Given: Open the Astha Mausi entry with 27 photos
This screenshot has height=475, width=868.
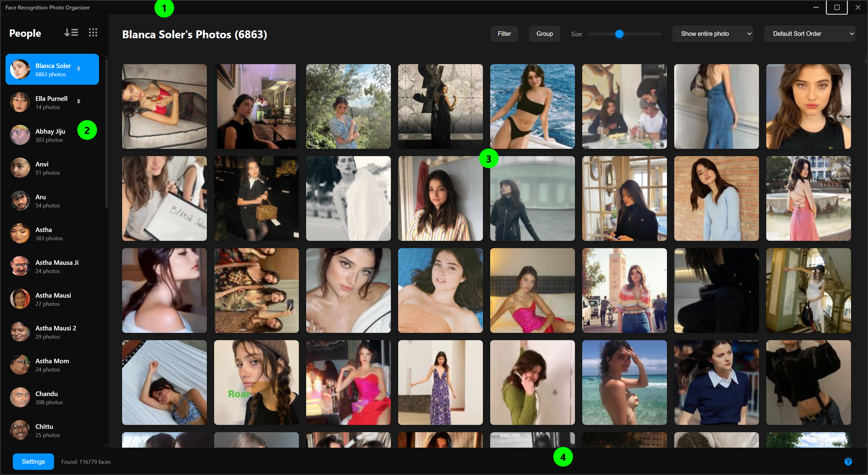Looking at the screenshot, I should click(x=52, y=299).
